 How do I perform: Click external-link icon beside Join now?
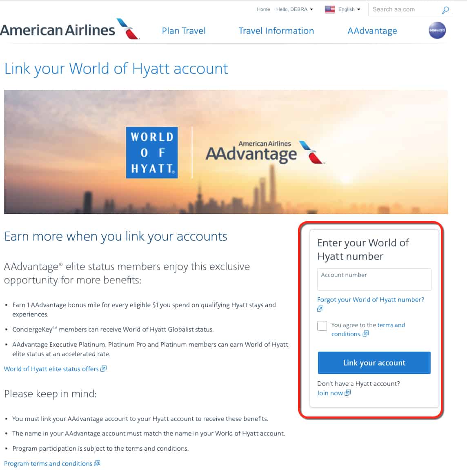[348, 392]
